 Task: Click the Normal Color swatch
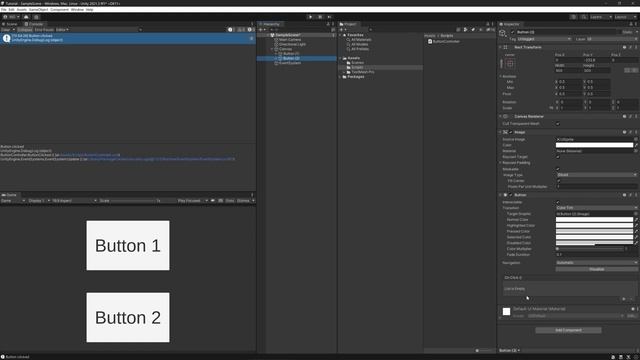pyautogui.click(x=594, y=220)
